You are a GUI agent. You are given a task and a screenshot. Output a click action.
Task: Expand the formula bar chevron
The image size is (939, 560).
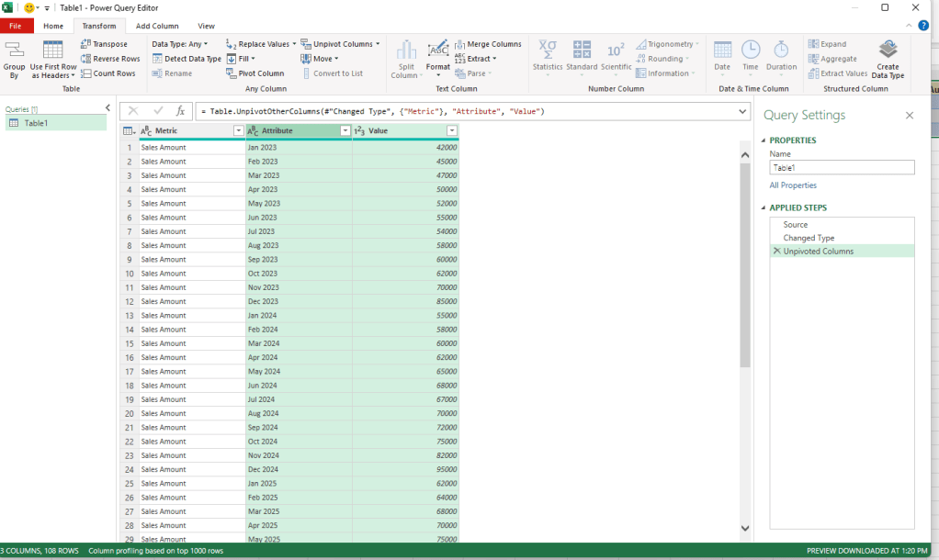point(742,111)
